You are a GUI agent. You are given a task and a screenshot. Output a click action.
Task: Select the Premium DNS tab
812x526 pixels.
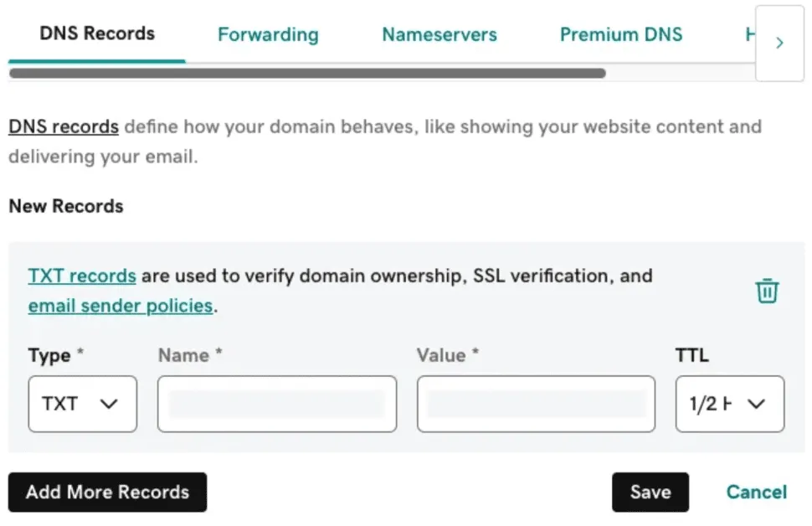pos(621,34)
